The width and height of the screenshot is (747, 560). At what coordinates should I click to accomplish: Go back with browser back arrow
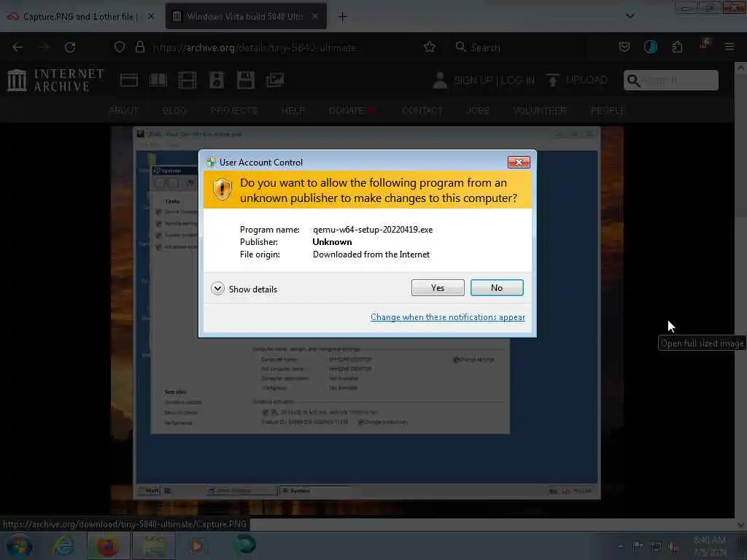coord(18,47)
